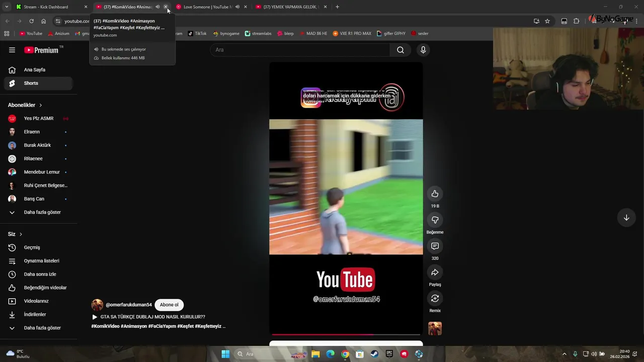This screenshot has width=644, height=362.
Task: Open the Anizium bookmark
Action: point(58,34)
